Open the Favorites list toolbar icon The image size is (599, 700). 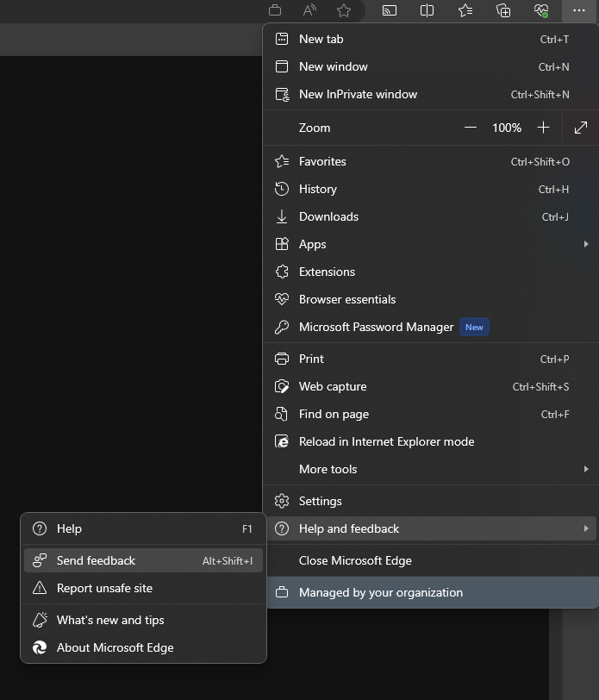(x=465, y=10)
